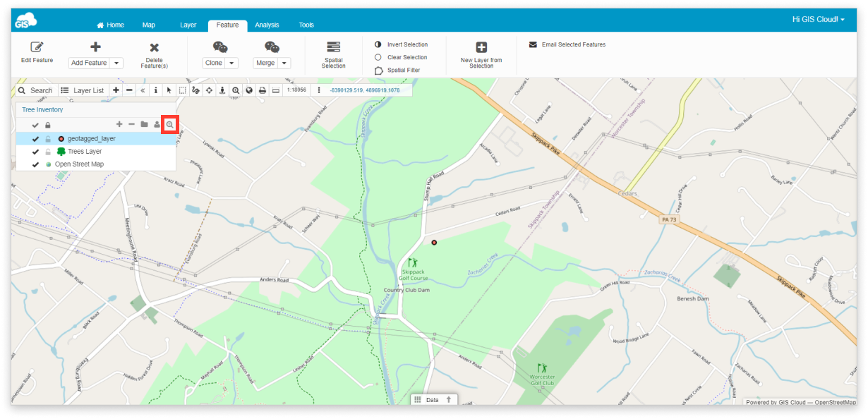This screenshot has height=419, width=868.
Task: Select the rectangle selection tool
Action: tap(182, 90)
